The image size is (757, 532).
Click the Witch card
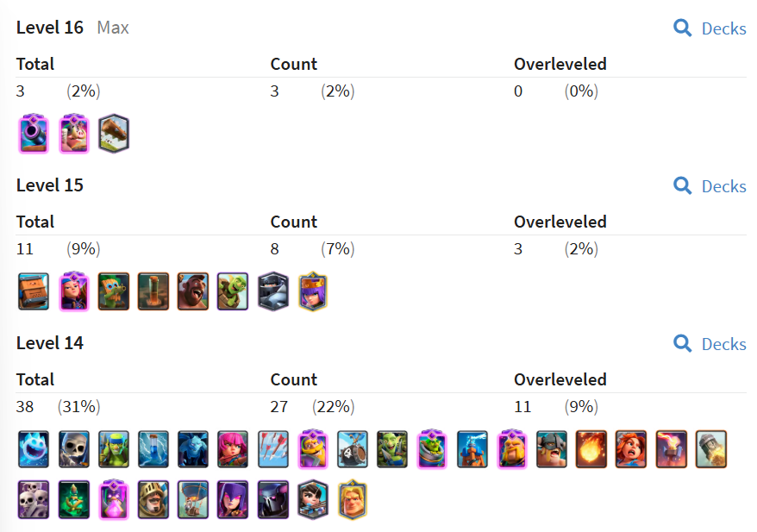coord(232,499)
